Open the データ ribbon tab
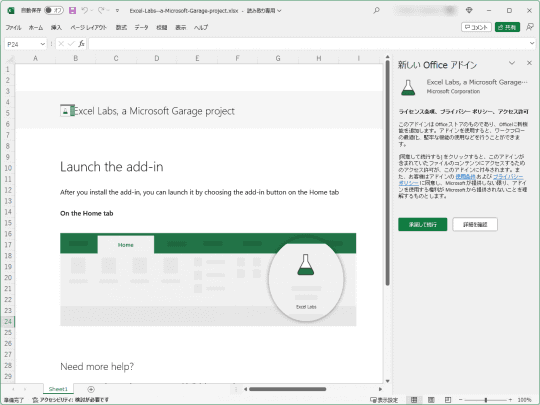540x405 pixels. click(x=141, y=27)
